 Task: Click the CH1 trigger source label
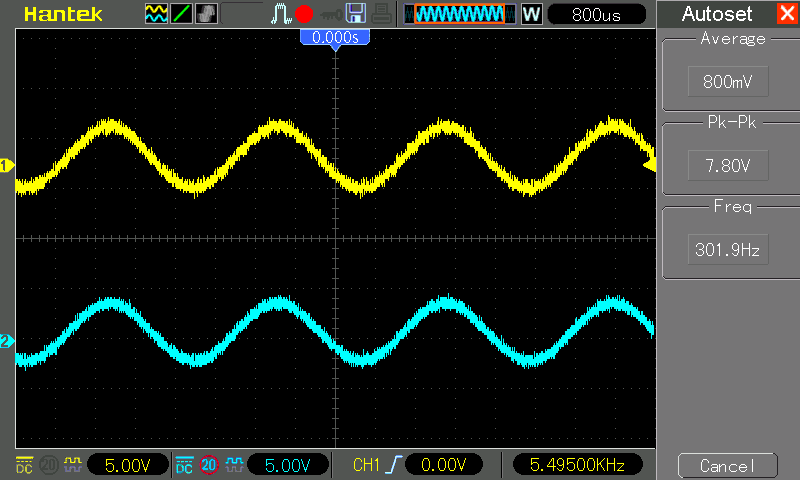366,465
